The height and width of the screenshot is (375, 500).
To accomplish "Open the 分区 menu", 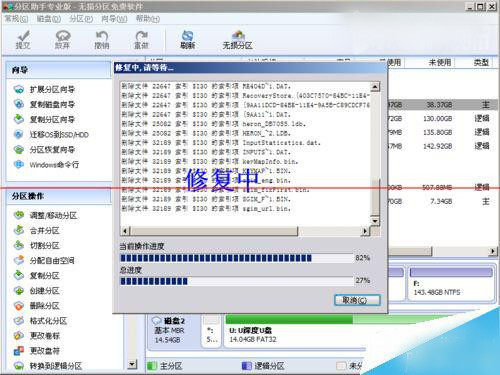I will (x=81, y=19).
